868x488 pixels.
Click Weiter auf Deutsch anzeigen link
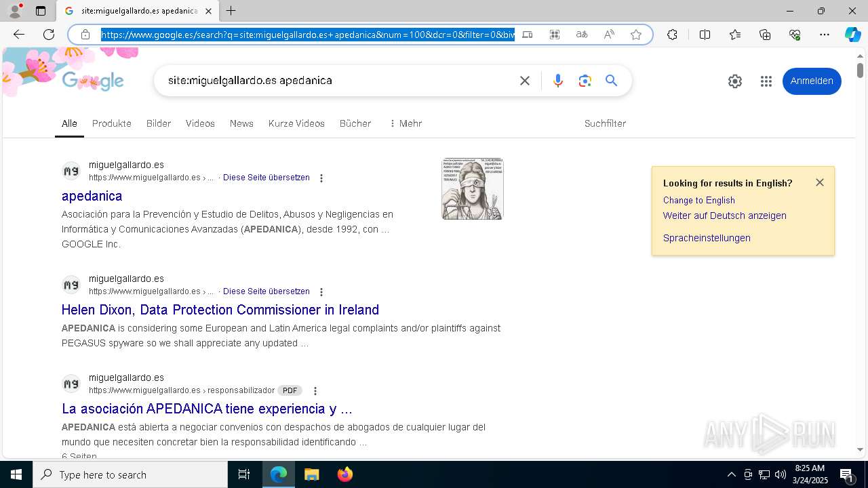[725, 216]
